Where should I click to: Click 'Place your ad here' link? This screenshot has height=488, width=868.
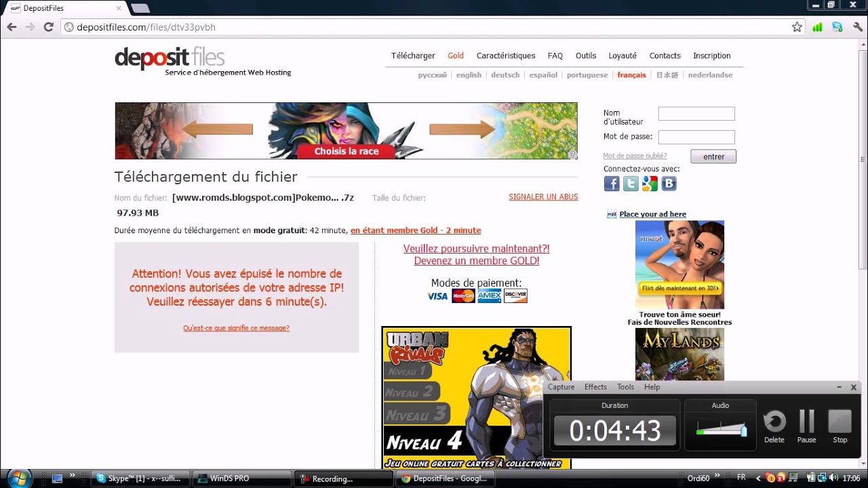point(652,214)
